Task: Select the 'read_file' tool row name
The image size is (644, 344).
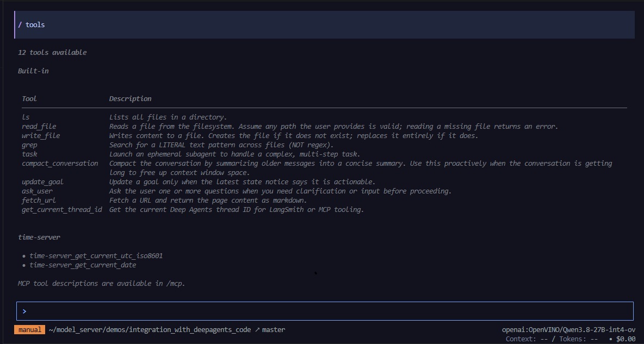Action: (x=39, y=127)
